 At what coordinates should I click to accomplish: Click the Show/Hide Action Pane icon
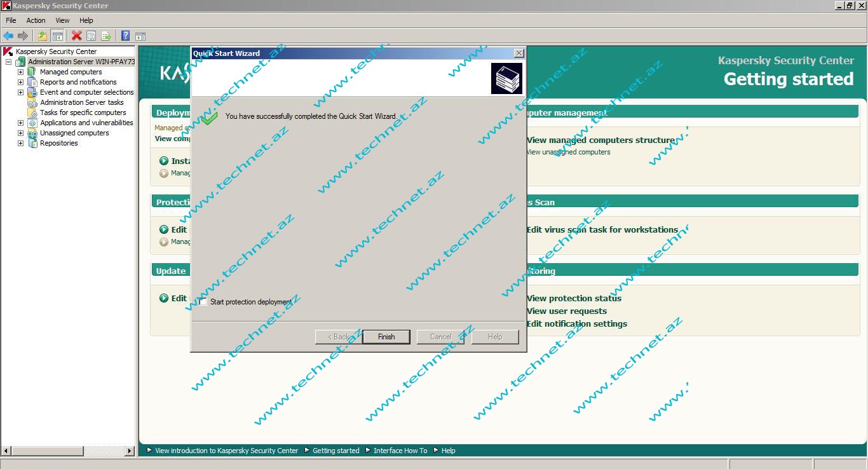[140, 36]
